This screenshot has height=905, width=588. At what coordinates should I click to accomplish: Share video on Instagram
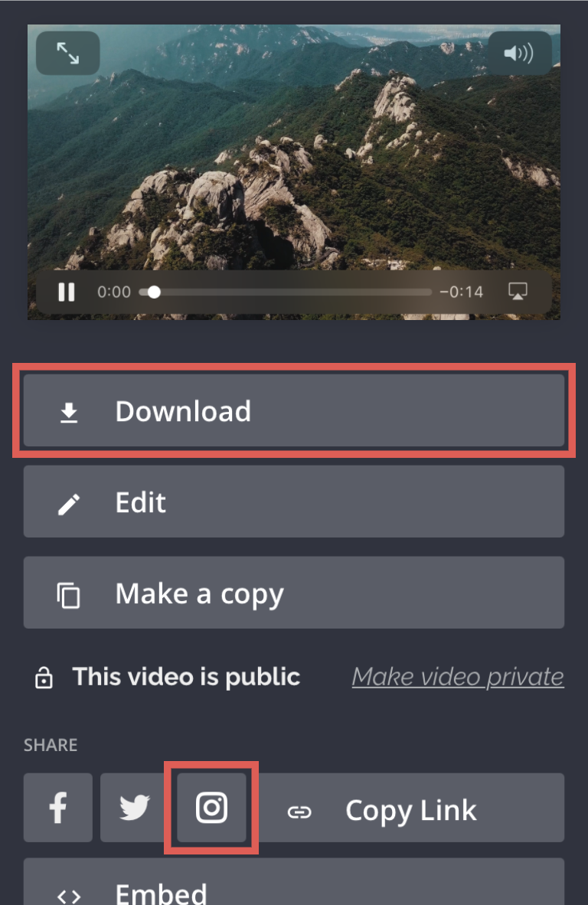pyautogui.click(x=211, y=808)
